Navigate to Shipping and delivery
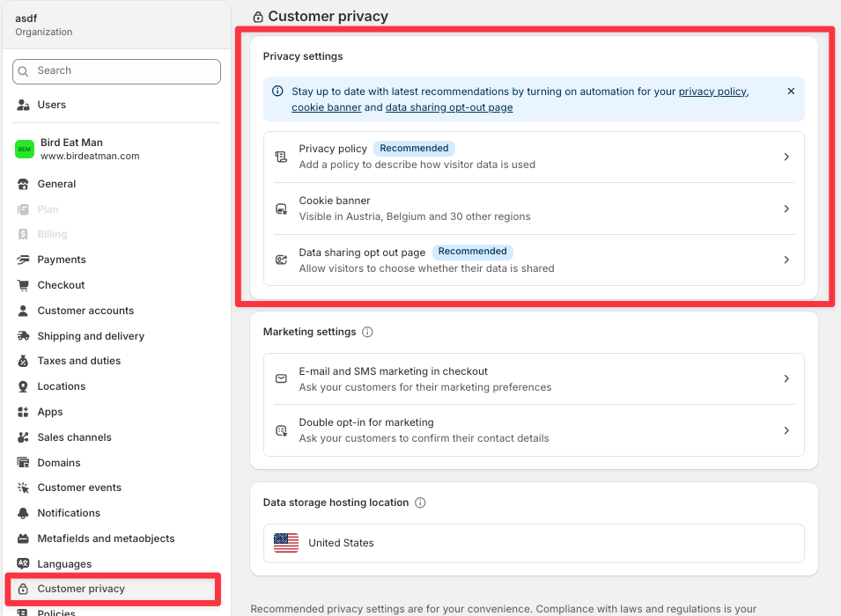Screen dimensions: 841x616 [x=116, y=336]
